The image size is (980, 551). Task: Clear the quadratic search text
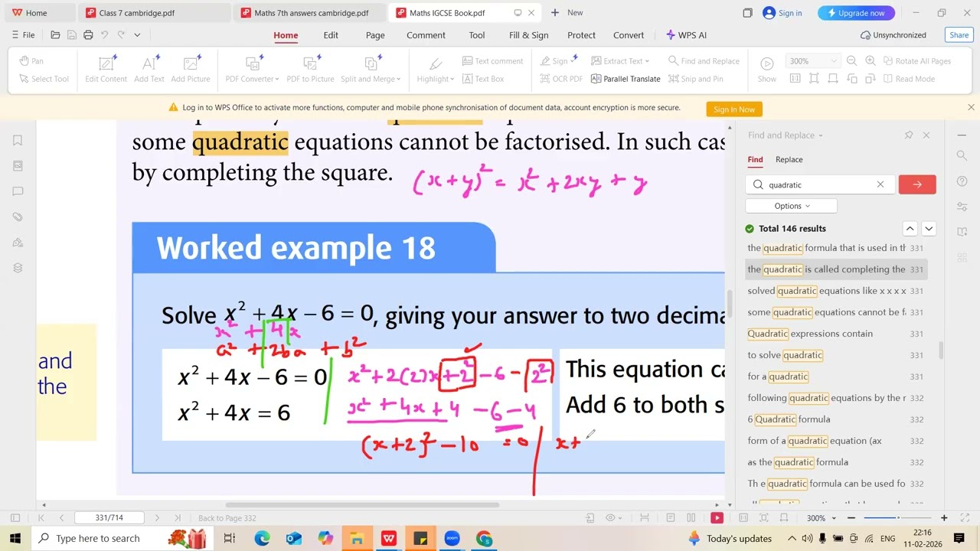pos(880,184)
